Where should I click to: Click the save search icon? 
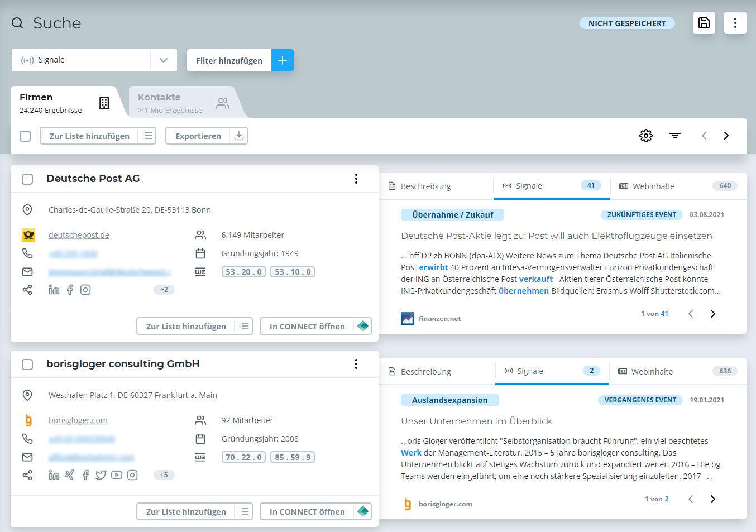pyautogui.click(x=704, y=23)
